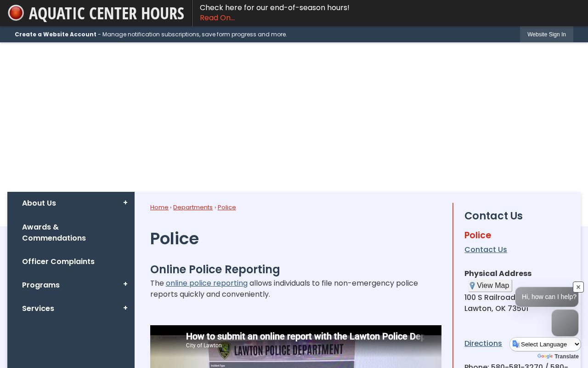Open the video title link in the player
This screenshot has height=368, width=588.
coord(304,337)
